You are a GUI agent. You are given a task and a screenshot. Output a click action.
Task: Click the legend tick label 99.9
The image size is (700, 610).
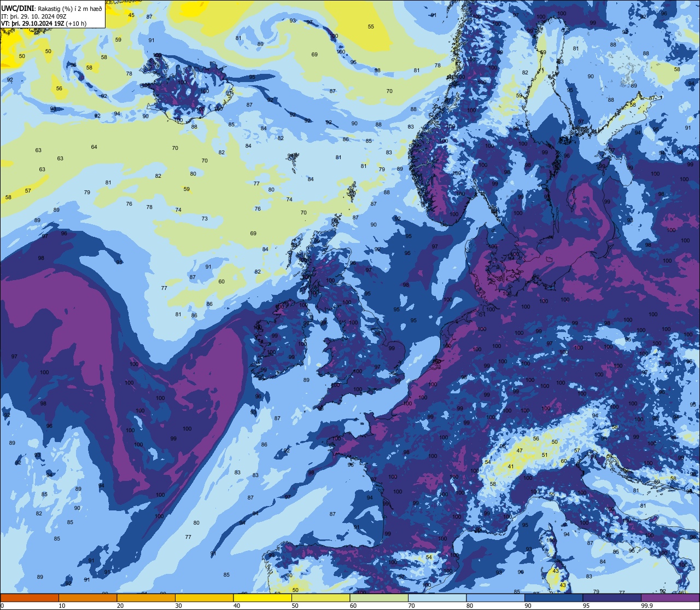[646, 606]
